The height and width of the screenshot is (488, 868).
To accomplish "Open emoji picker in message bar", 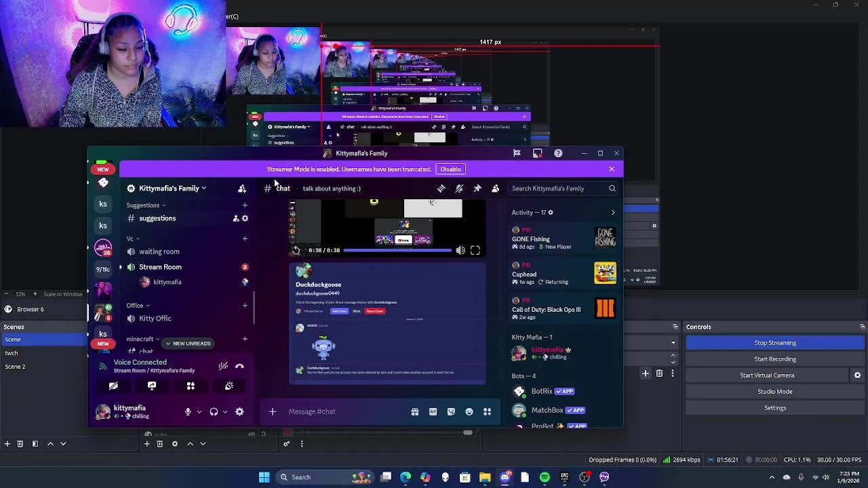I will click(x=469, y=411).
